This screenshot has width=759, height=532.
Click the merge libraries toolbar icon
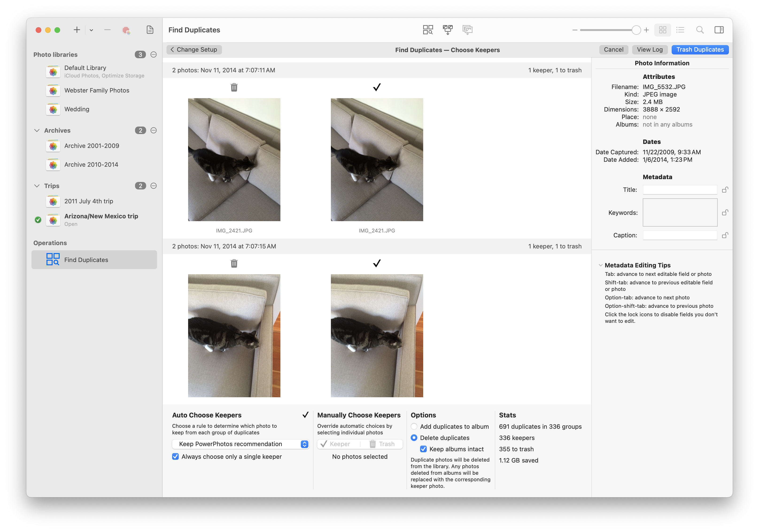pyautogui.click(x=448, y=30)
